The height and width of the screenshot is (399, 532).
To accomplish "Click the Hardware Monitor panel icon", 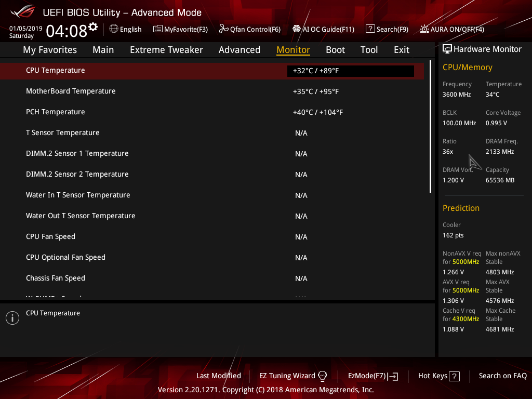I will coord(447,48).
